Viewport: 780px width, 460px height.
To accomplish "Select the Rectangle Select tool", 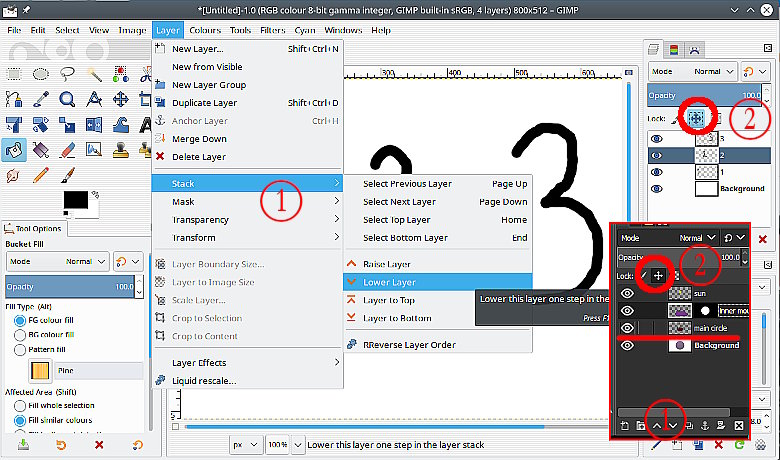I will coord(14,75).
